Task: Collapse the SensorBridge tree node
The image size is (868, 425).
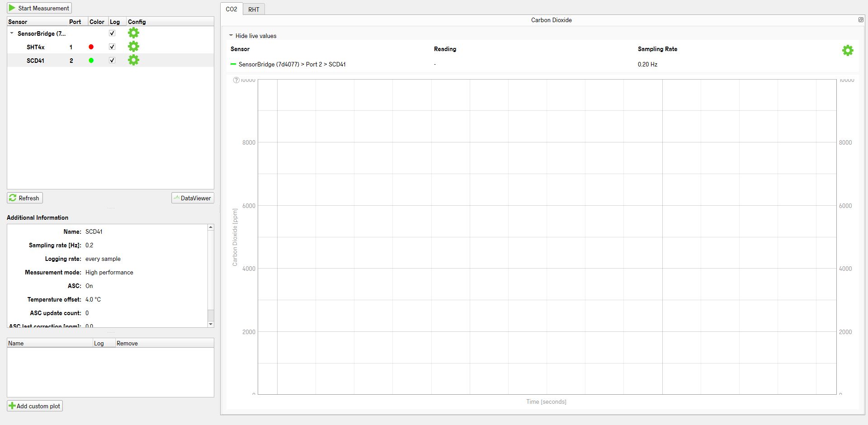Action: point(12,33)
